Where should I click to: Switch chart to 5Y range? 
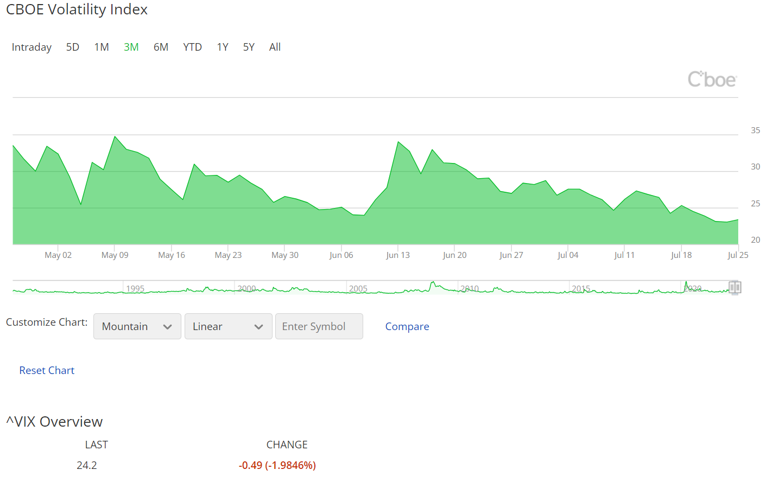(248, 47)
